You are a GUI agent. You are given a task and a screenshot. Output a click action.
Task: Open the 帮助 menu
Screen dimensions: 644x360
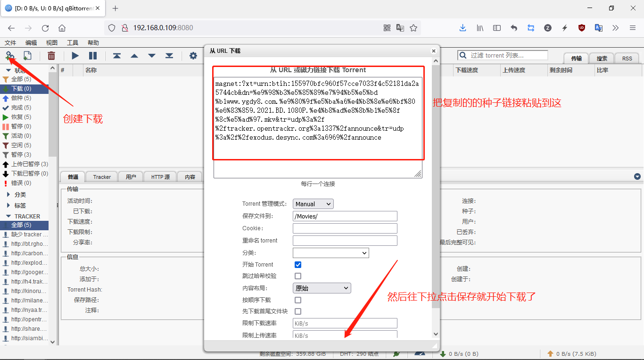click(93, 42)
